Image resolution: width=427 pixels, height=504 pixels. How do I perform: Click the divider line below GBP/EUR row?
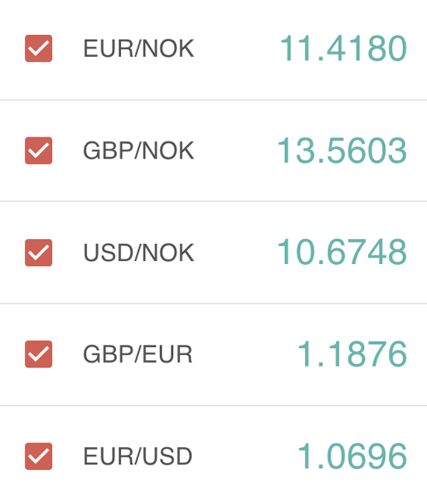pos(213,405)
